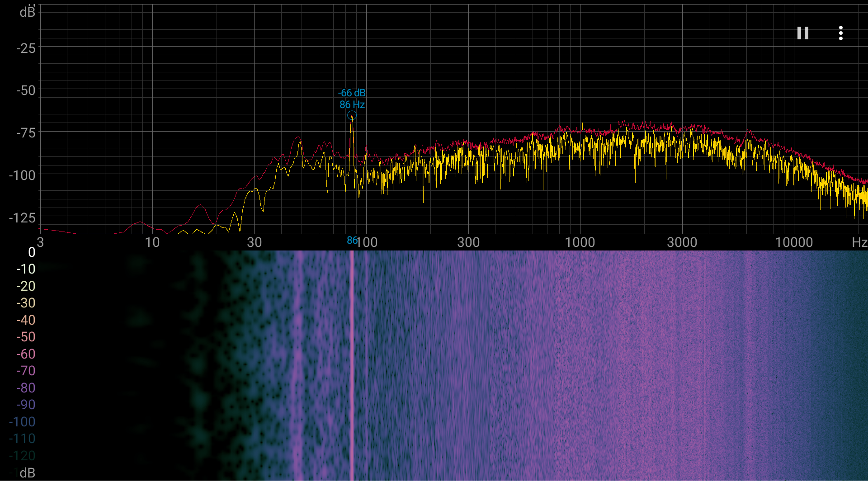Select the circled peak marker at 86 Hz
Image resolution: width=868 pixels, height=482 pixels.
coord(352,116)
